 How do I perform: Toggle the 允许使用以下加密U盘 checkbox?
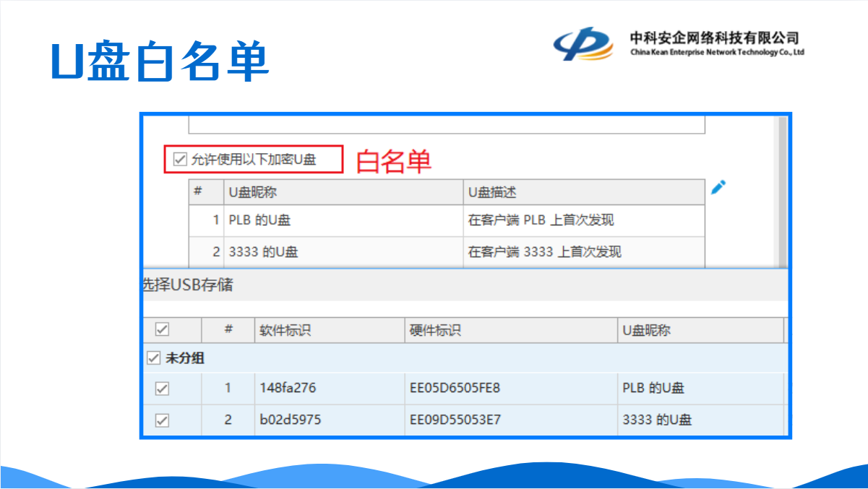[180, 160]
